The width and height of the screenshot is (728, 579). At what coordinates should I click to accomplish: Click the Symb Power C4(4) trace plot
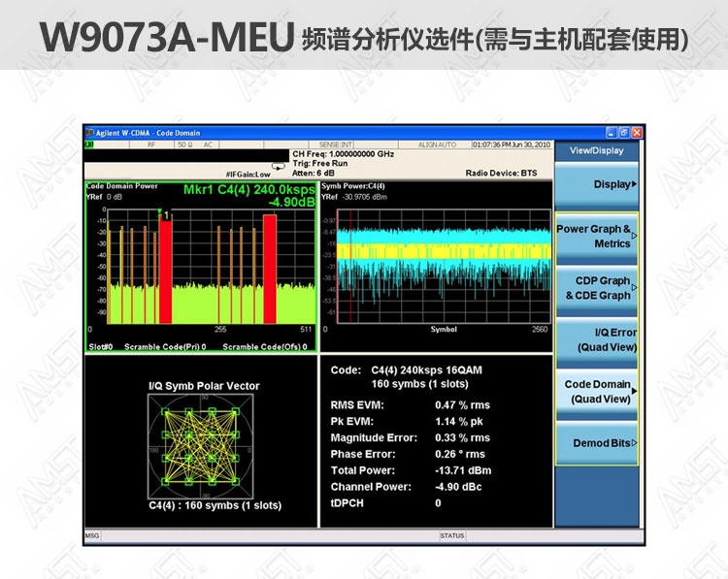click(444, 266)
